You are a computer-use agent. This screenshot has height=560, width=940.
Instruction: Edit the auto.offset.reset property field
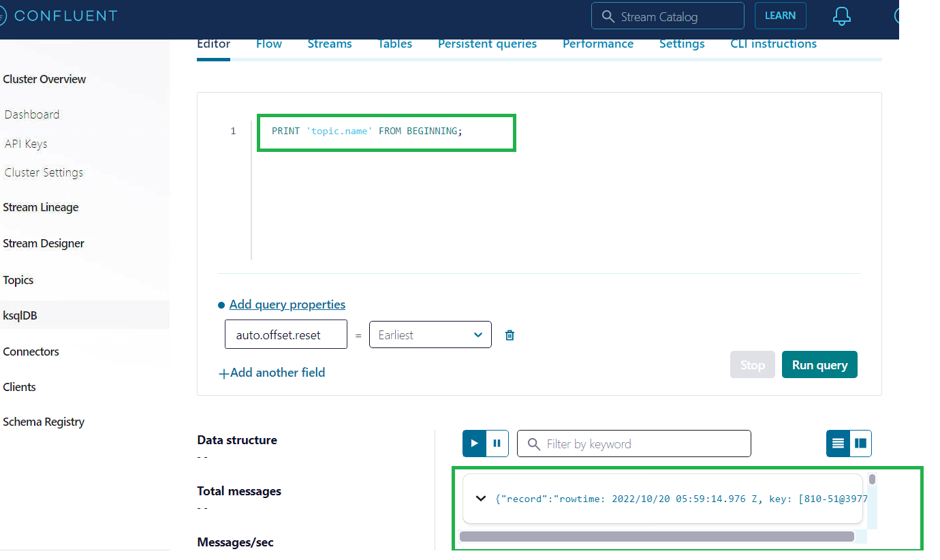285,335
